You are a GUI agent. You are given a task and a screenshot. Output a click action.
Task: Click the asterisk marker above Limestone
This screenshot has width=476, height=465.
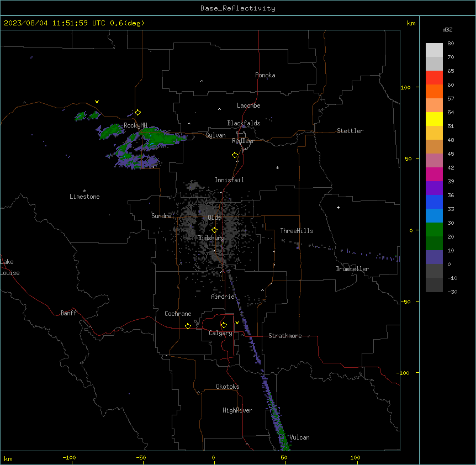84,191
